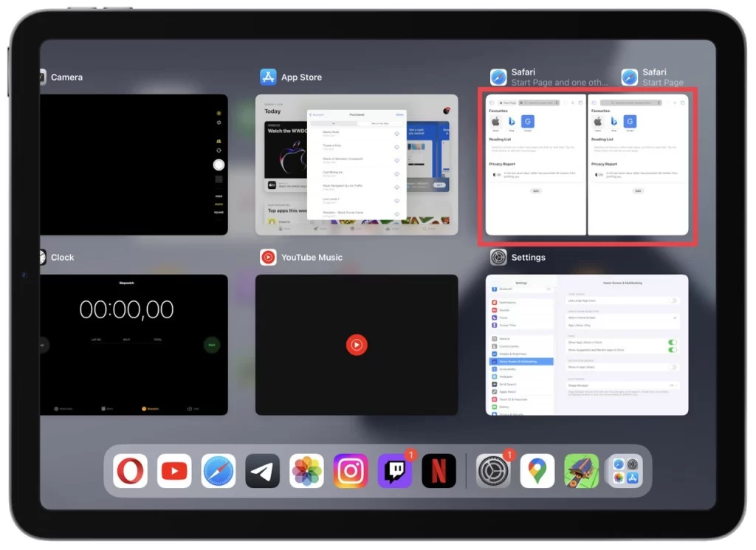Tap the YouTube Music icon above its card
This screenshot has height=550, width=756.
point(268,257)
